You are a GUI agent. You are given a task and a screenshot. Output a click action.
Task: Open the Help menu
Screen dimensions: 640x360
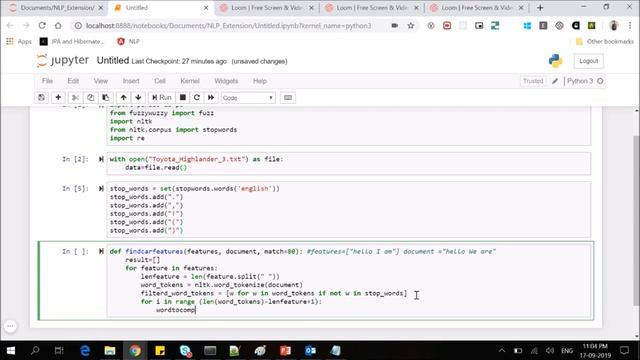[x=260, y=81]
